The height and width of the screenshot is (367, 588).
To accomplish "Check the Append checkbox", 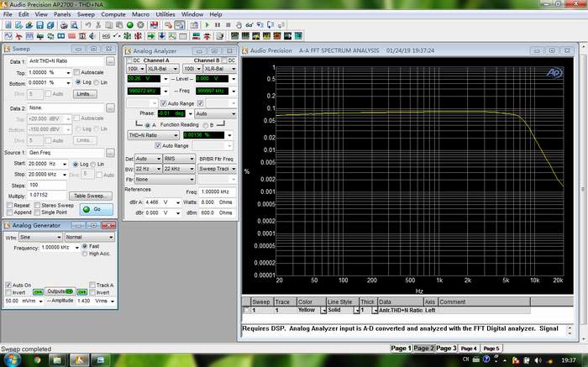I will [x=10, y=212].
